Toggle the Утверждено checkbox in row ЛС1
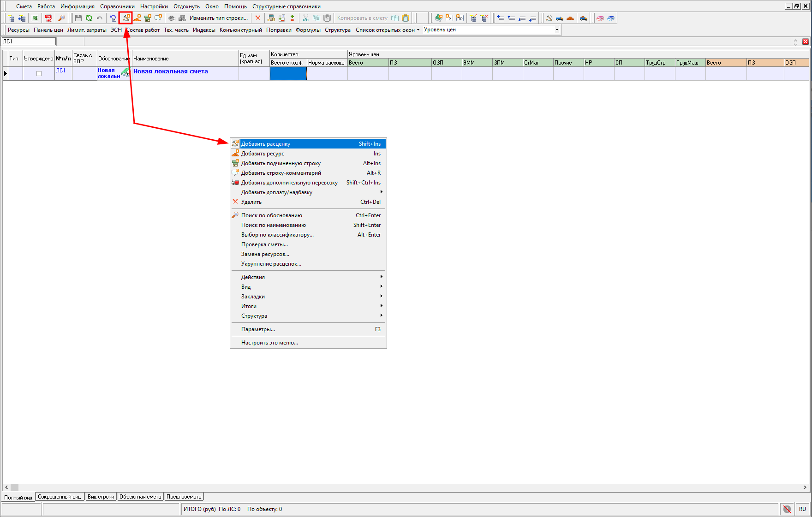The image size is (812, 517). pos(39,73)
